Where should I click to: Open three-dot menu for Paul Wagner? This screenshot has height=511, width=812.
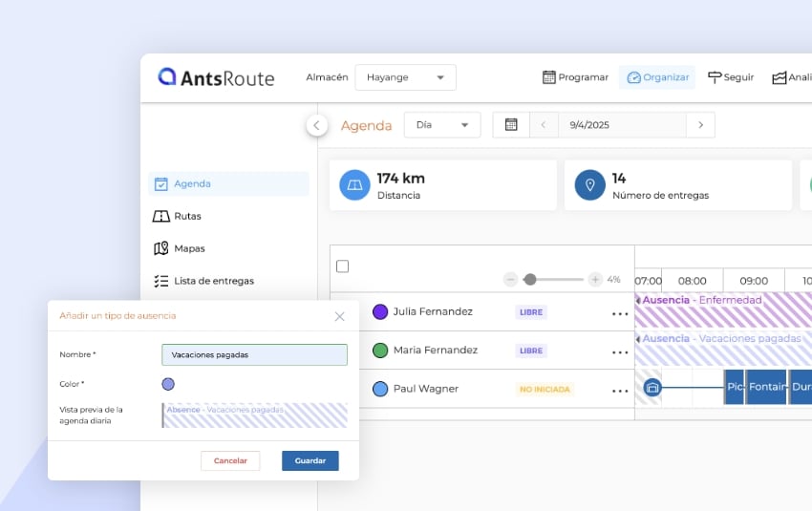click(620, 390)
